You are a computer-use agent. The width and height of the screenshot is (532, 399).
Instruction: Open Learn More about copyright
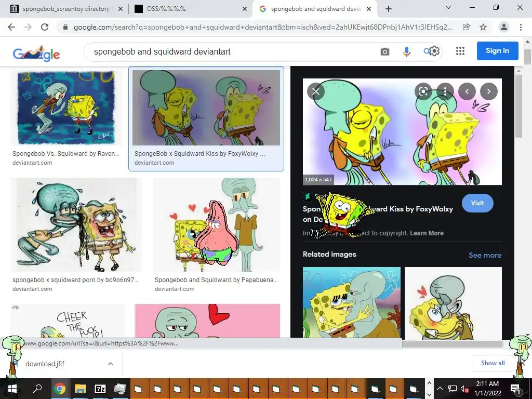[427, 233]
